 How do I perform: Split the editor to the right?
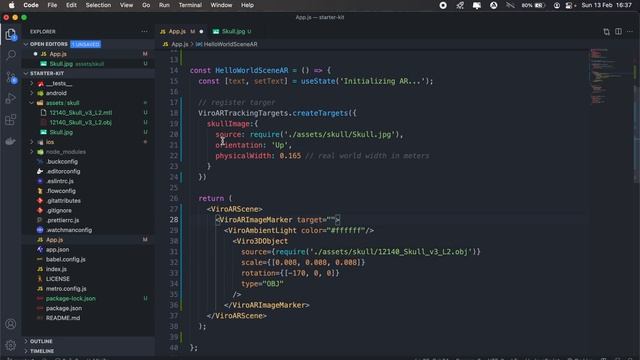(x=618, y=31)
